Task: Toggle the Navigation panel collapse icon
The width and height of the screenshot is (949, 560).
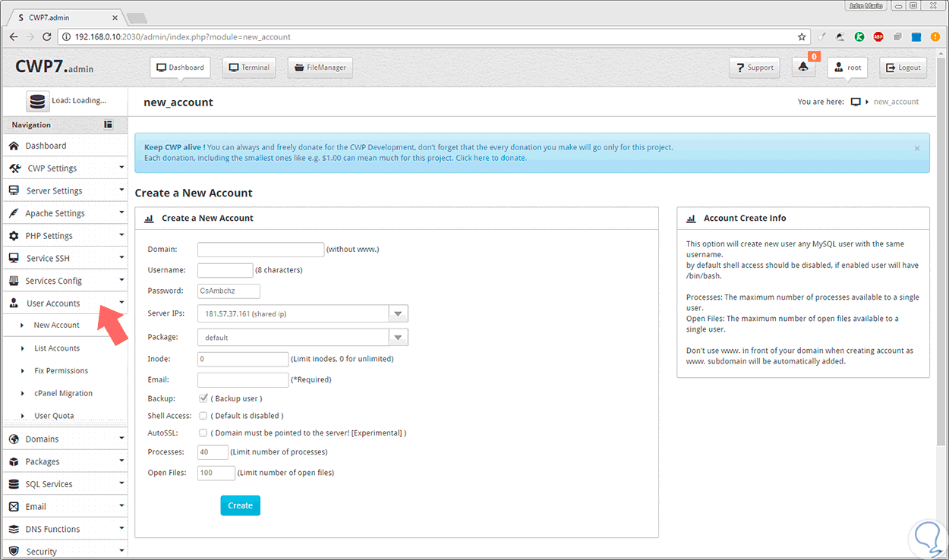Action: click(109, 124)
